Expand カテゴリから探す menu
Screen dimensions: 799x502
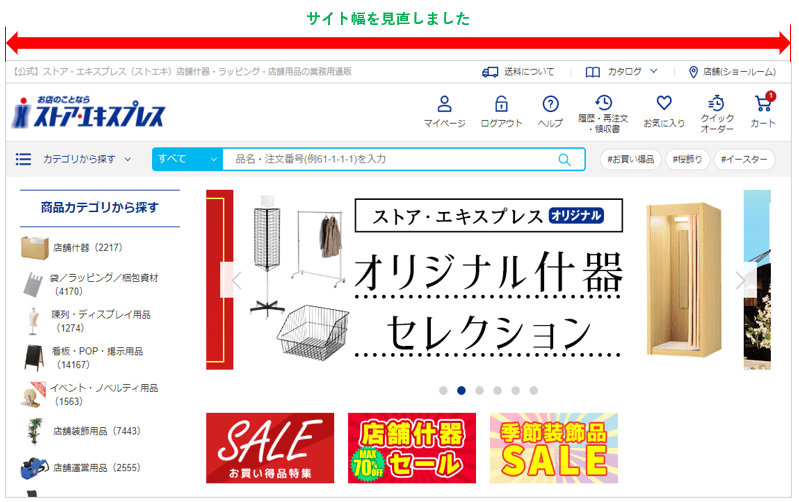[74, 159]
